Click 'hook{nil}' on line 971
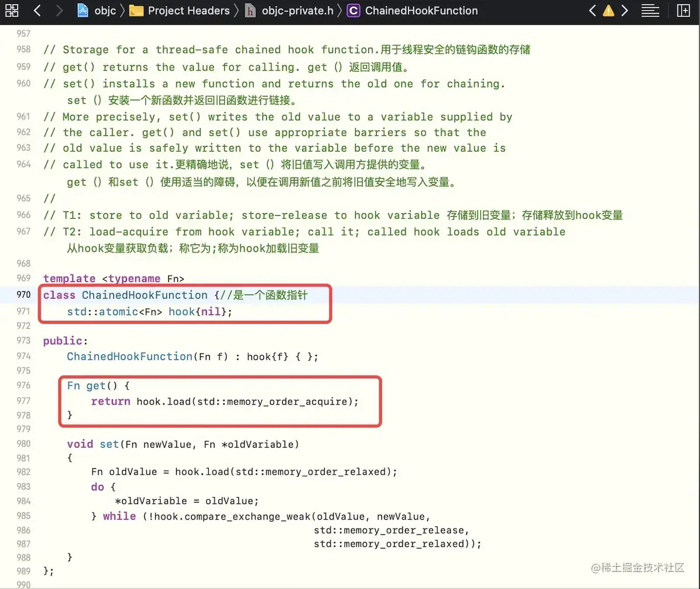 tap(197, 311)
